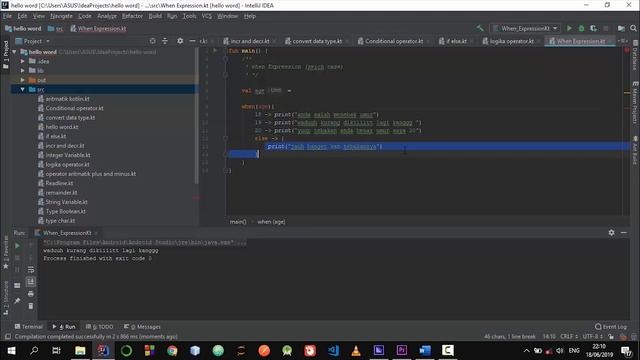Viewport: 640px width, 360px height.
Task: Restore layout icon in Run panel
Action: [x=17, y=285]
